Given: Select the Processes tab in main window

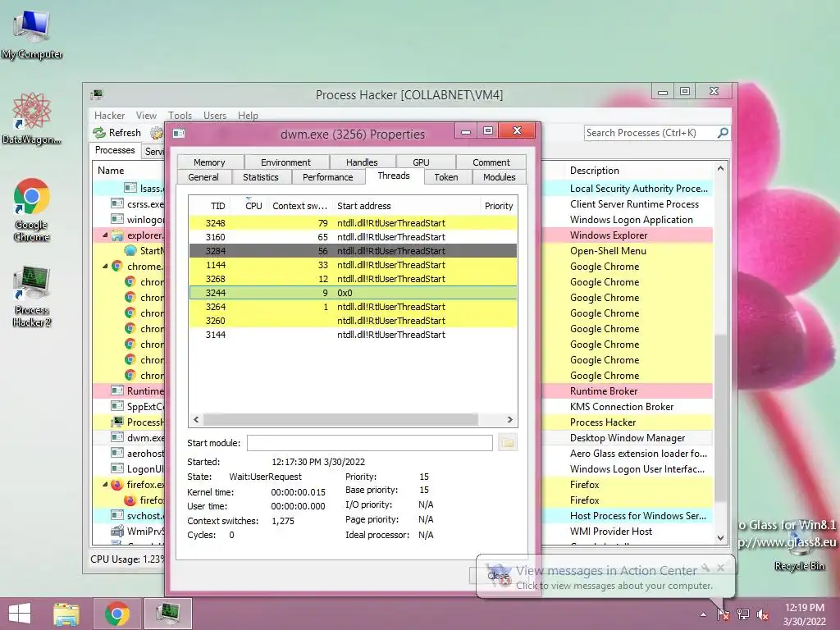Looking at the screenshot, I should tap(115, 150).
